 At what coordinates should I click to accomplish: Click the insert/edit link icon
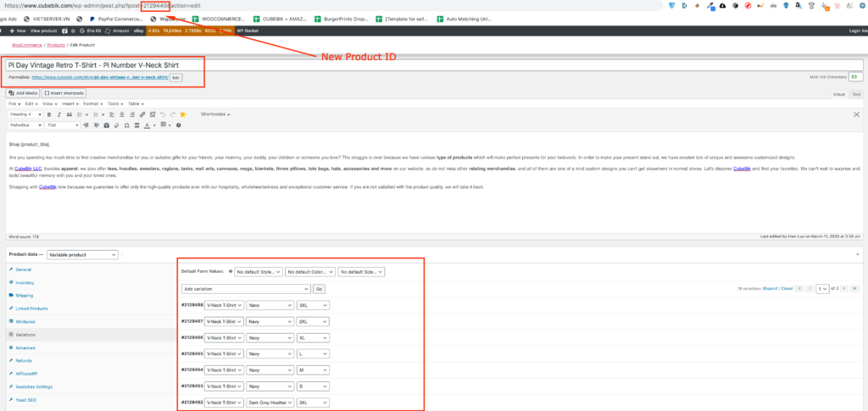[142, 114]
